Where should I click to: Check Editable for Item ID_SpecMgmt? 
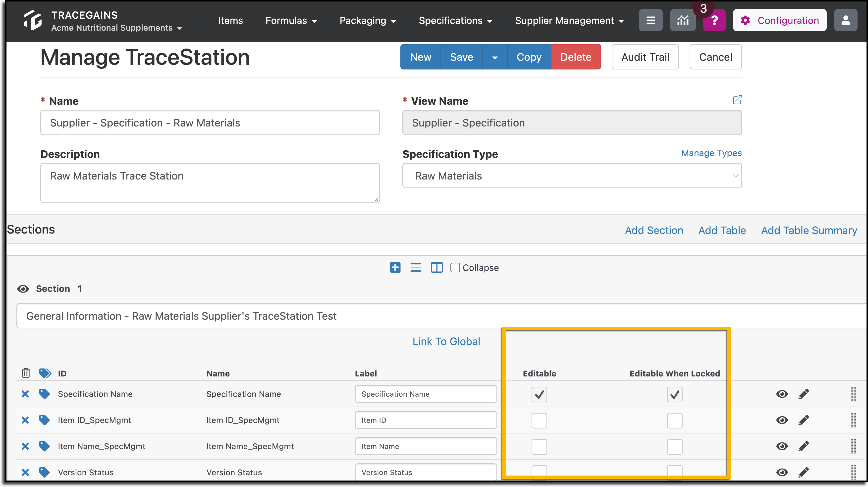click(x=539, y=420)
